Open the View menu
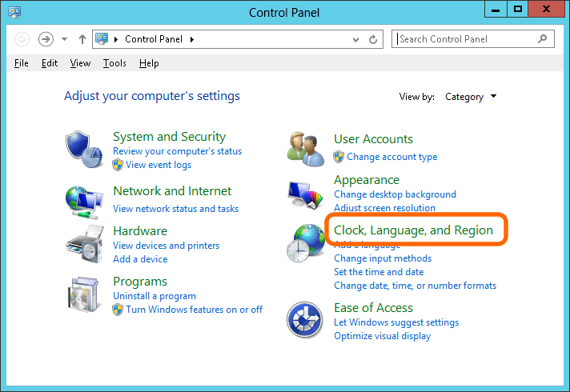 pyautogui.click(x=80, y=63)
